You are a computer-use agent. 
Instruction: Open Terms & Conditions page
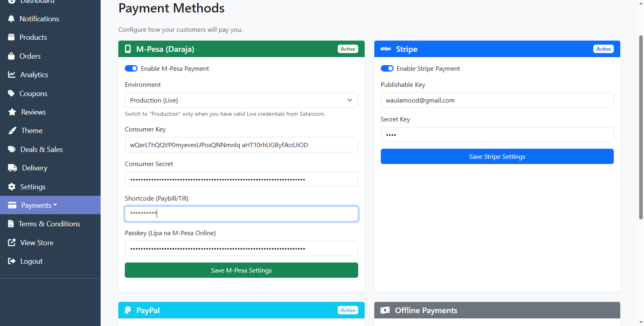pyautogui.click(x=49, y=224)
